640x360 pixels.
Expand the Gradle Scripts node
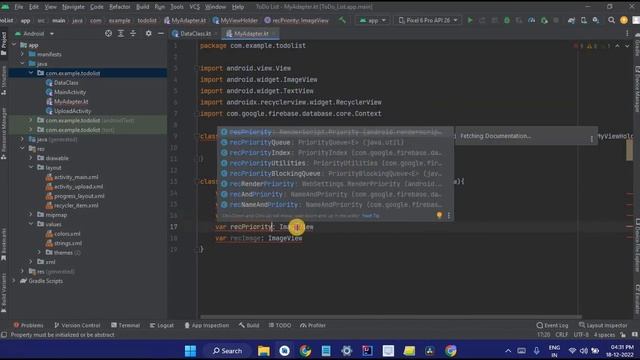coord(15,281)
